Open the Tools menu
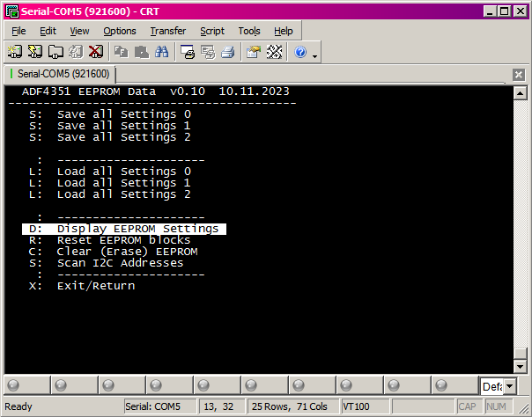The width and height of the screenshot is (532, 417). (249, 31)
